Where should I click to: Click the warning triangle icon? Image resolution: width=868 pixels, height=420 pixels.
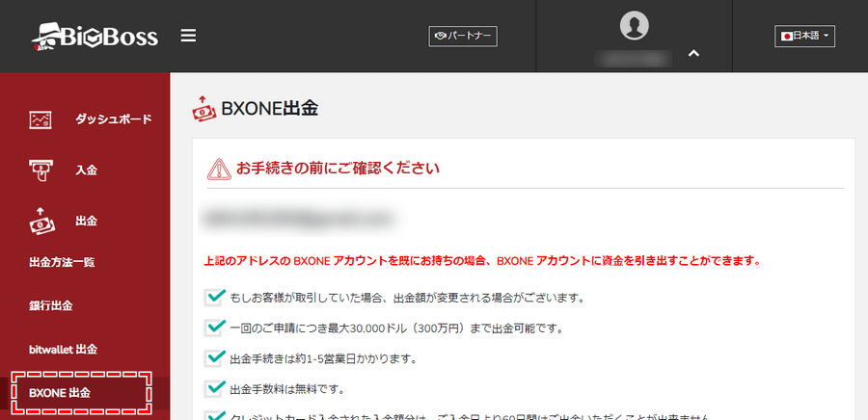coord(218,169)
